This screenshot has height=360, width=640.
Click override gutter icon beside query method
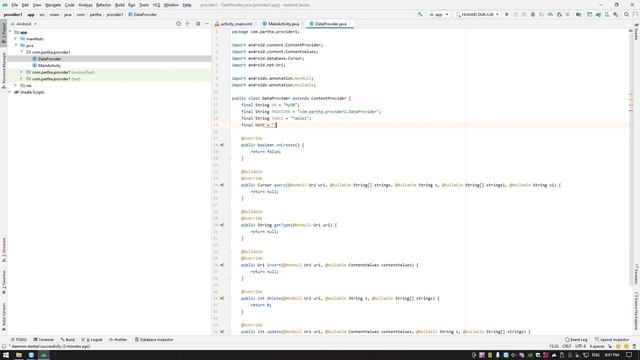(x=222, y=185)
